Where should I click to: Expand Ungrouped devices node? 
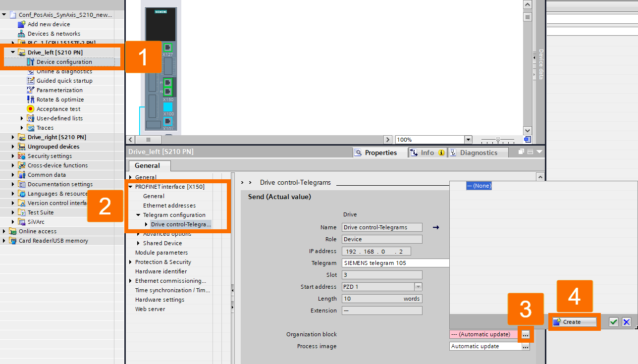click(x=13, y=147)
